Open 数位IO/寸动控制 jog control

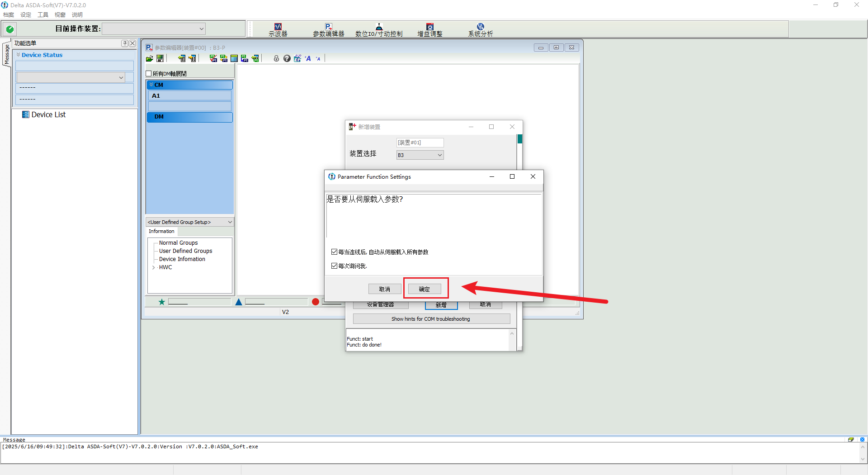point(378,30)
